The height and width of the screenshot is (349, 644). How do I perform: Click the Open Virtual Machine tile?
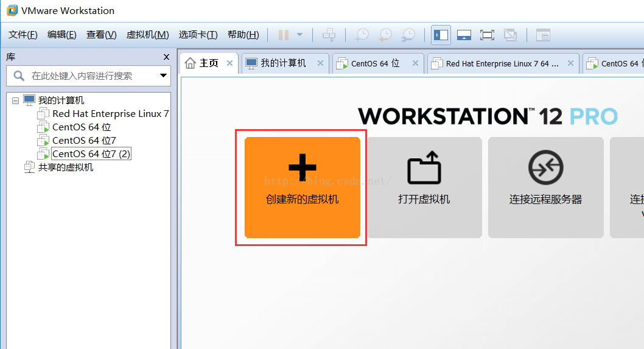tap(424, 187)
